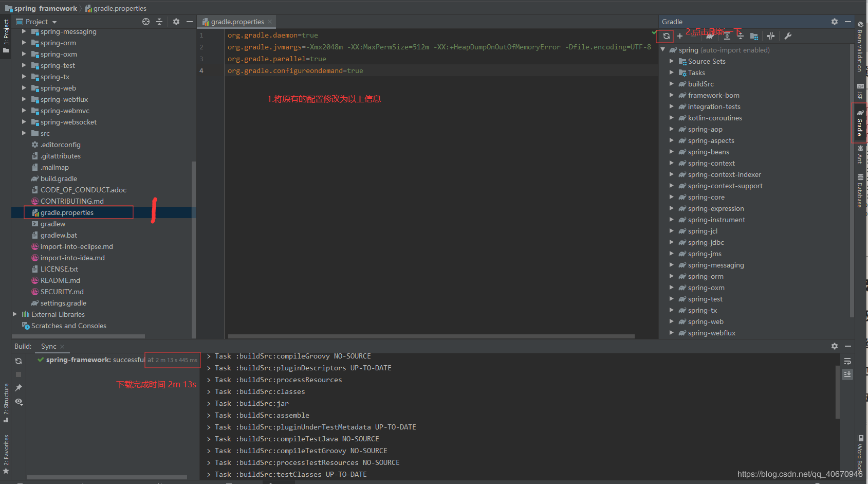Open Build panel gear settings
The image size is (868, 484).
pyautogui.click(x=835, y=346)
